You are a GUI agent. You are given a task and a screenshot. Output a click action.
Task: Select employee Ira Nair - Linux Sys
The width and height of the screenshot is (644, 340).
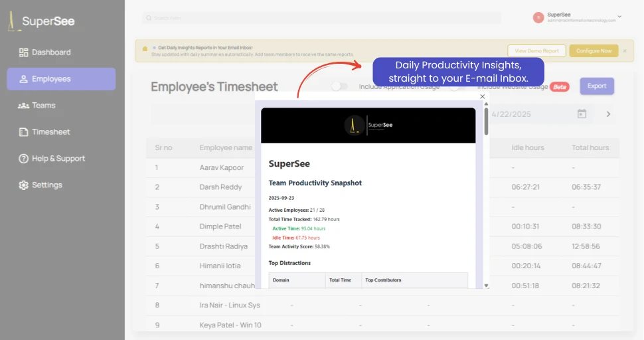click(230, 305)
